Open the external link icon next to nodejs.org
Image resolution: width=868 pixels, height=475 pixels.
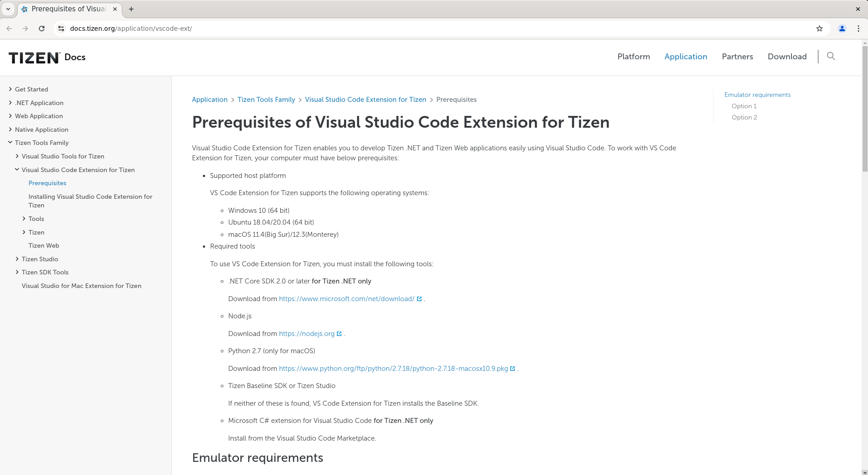pyautogui.click(x=340, y=333)
